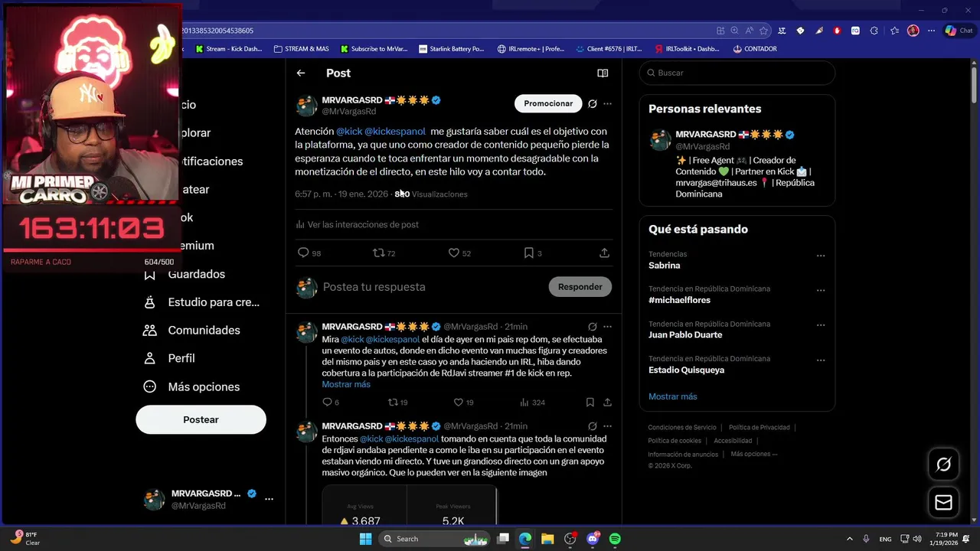Open more options for the #michaelflores trend
The width and height of the screenshot is (980, 551).
(821, 291)
